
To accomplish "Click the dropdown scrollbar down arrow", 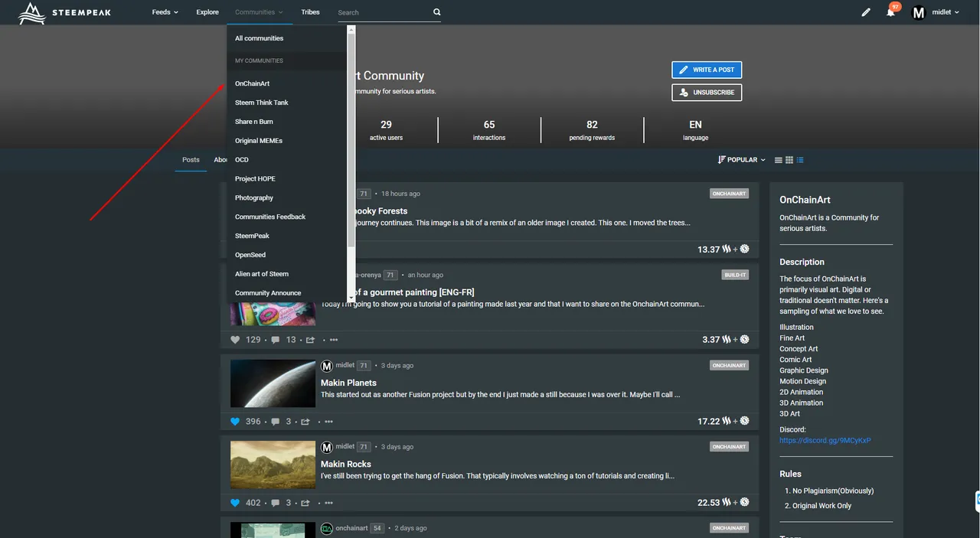I will point(351,298).
